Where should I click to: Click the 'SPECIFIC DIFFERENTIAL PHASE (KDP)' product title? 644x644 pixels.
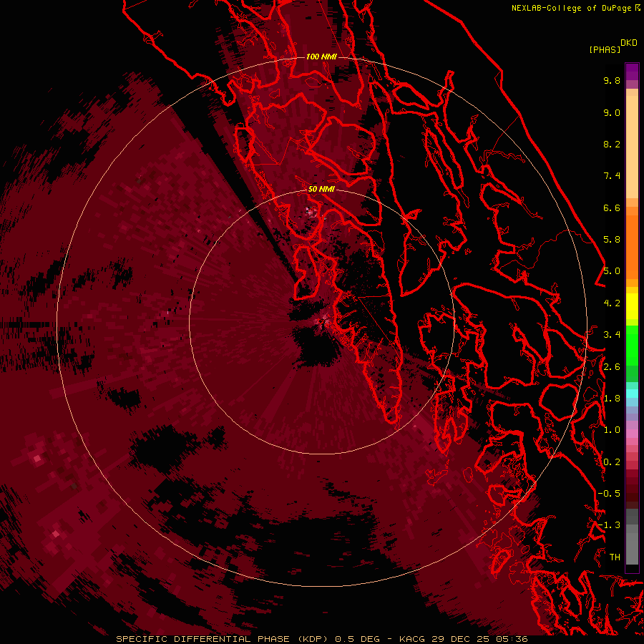[223, 639]
